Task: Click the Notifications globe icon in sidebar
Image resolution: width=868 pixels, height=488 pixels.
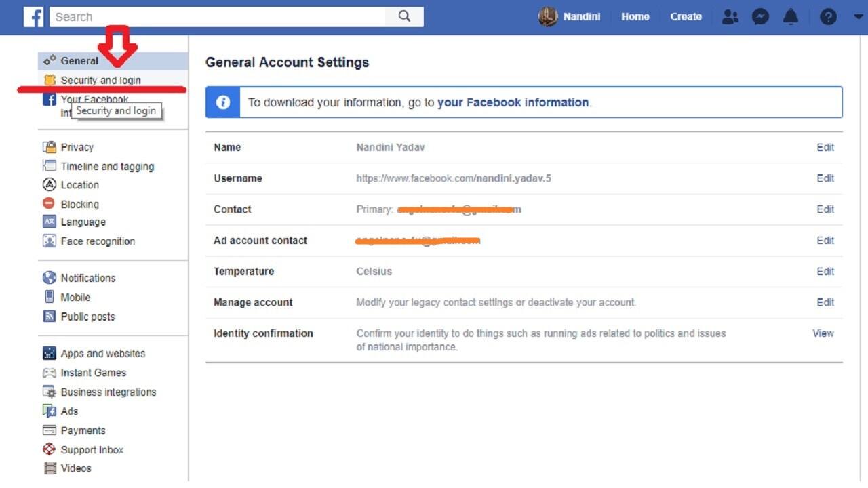Action: (x=50, y=278)
